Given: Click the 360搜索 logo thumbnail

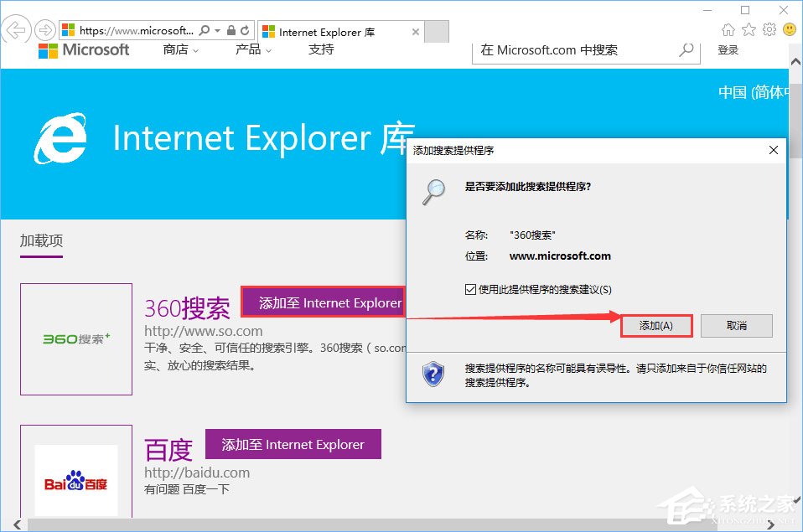Looking at the screenshot, I should coord(75,339).
